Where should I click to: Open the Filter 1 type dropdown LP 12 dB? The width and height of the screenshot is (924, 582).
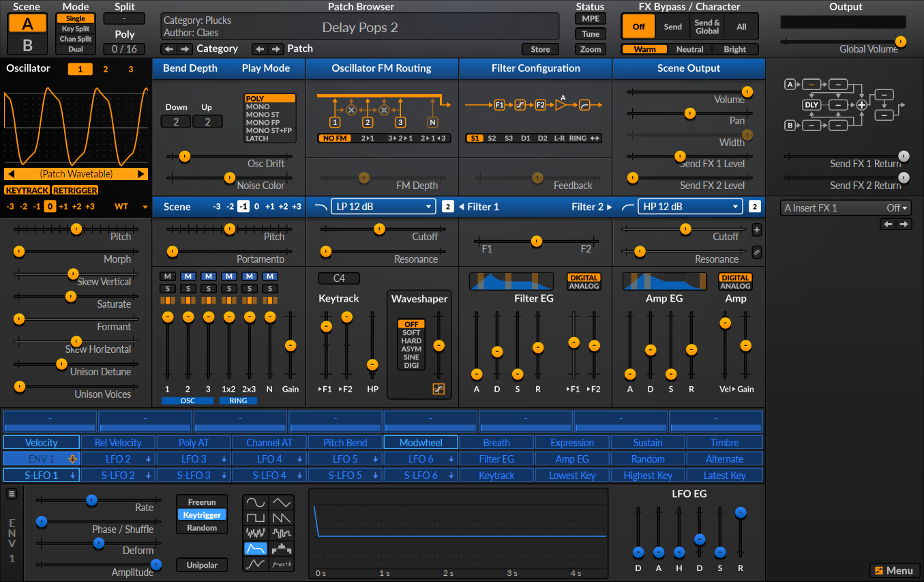coord(383,207)
